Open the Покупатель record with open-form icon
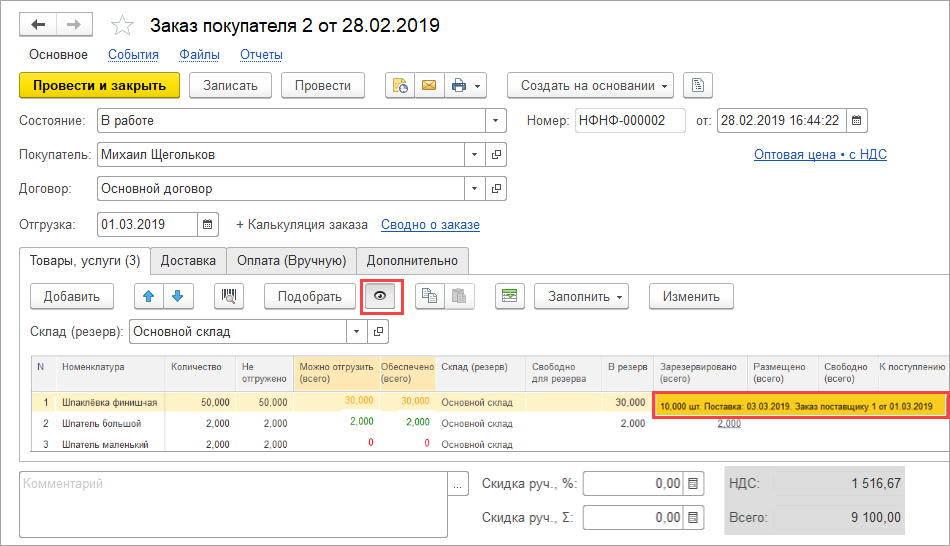This screenshot has width=950, height=546. pyautogui.click(x=495, y=155)
